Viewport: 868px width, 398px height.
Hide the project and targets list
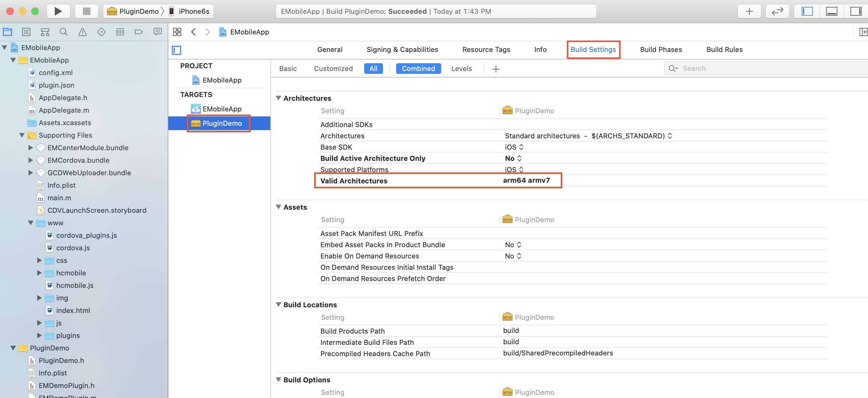click(176, 50)
